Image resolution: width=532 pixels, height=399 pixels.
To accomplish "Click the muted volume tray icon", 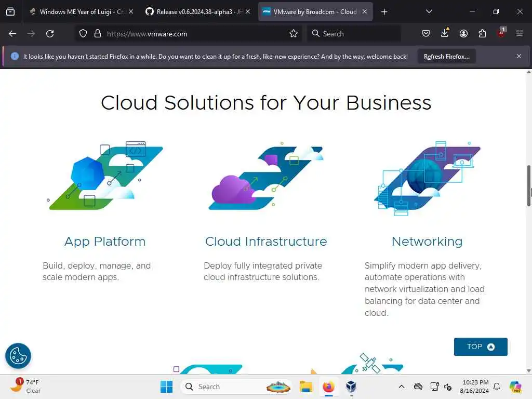I will [x=448, y=387].
